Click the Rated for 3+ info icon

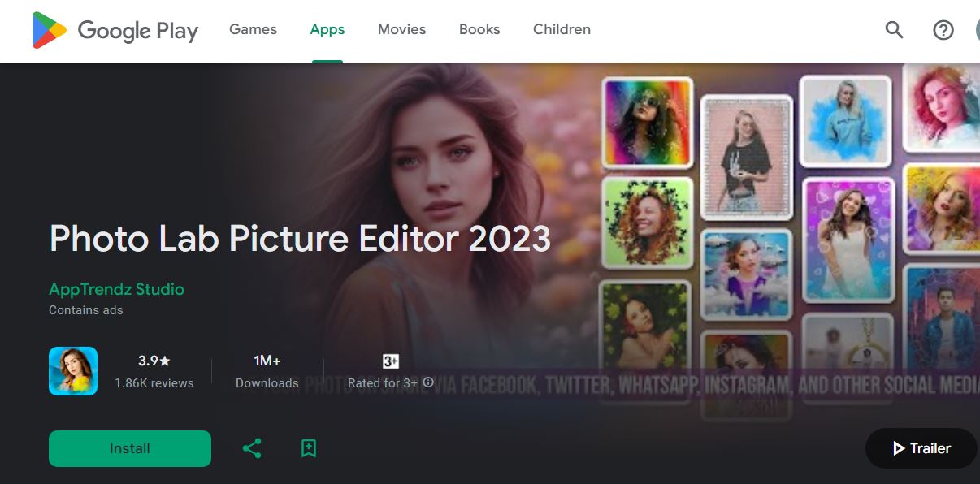pyautogui.click(x=428, y=382)
